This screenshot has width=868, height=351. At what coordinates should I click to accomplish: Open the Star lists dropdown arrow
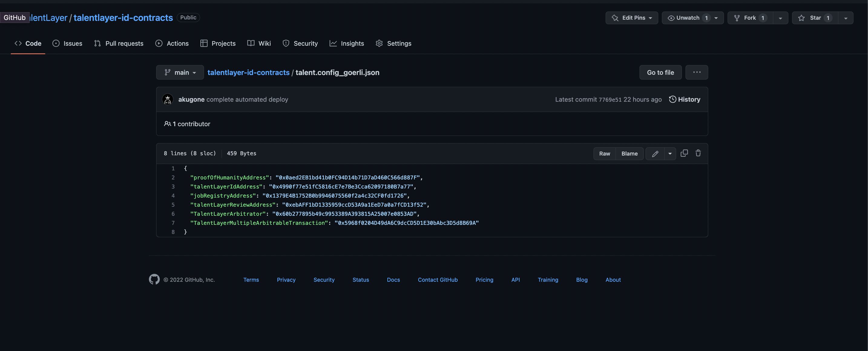point(845,18)
